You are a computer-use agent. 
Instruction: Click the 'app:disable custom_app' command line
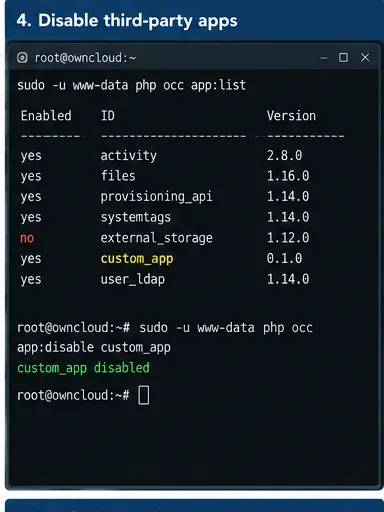pyautogui.click(x=94, y=348)
